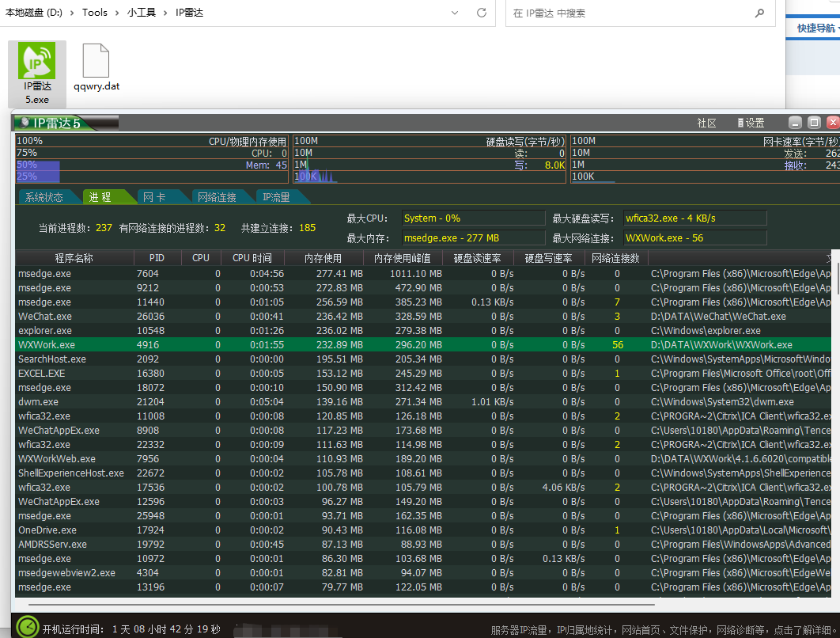
Task: Select the msedgewebview2.exe process row
Action: click(x=423, y=572)
